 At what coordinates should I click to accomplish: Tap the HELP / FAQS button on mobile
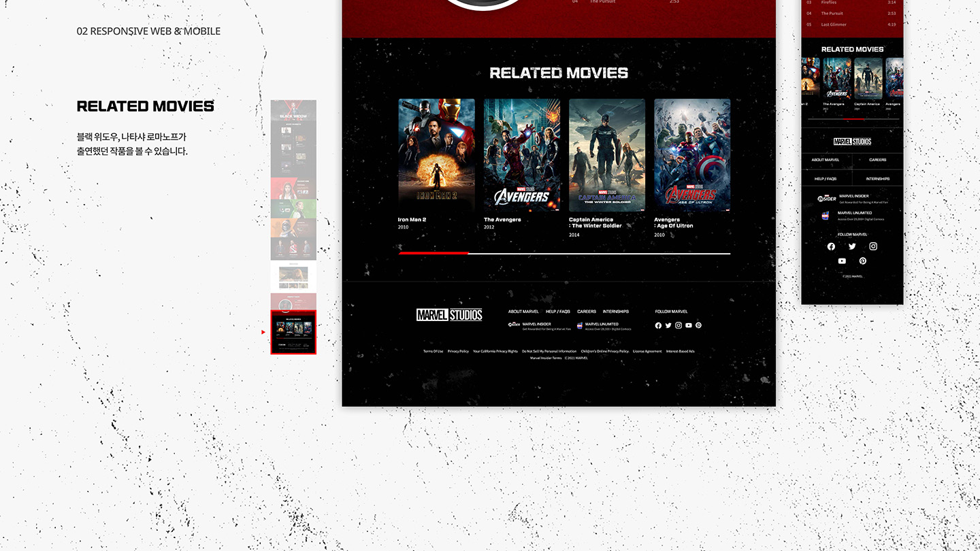[826, 178]
